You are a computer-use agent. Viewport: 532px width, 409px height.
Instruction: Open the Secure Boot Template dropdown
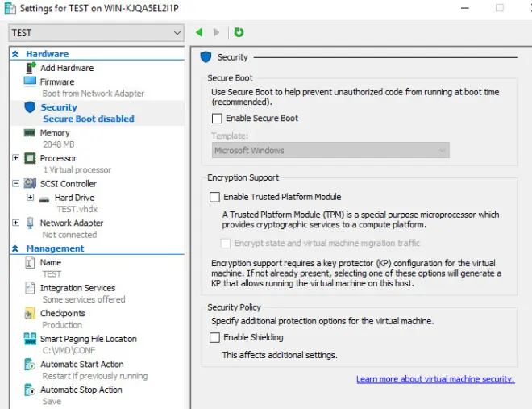(330, 150)
